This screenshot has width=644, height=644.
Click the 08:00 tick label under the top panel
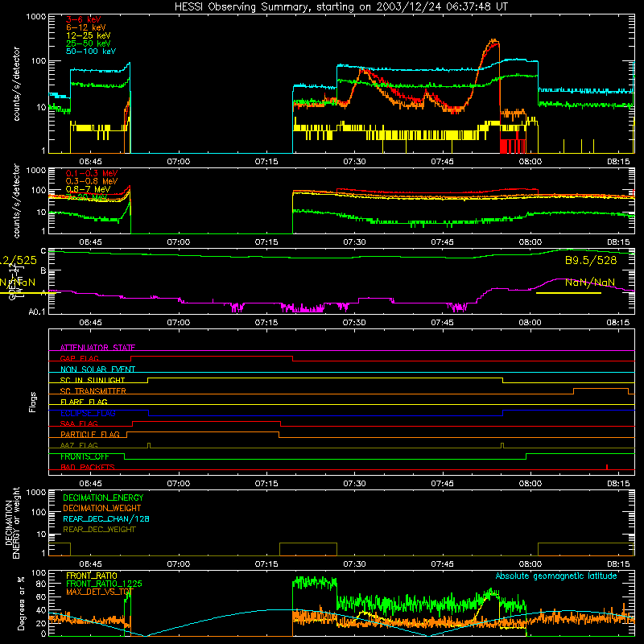pyautogui.click(x=530, y=162)
